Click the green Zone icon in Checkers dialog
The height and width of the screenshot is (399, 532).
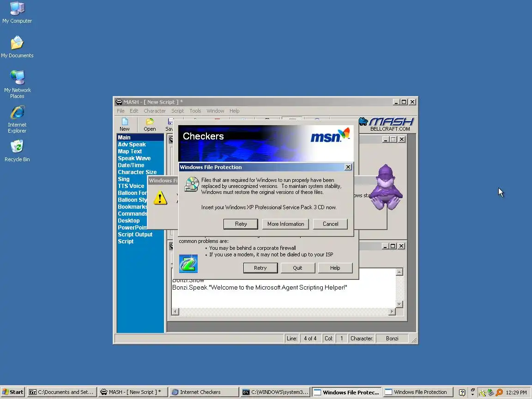[x=188, y=264]
